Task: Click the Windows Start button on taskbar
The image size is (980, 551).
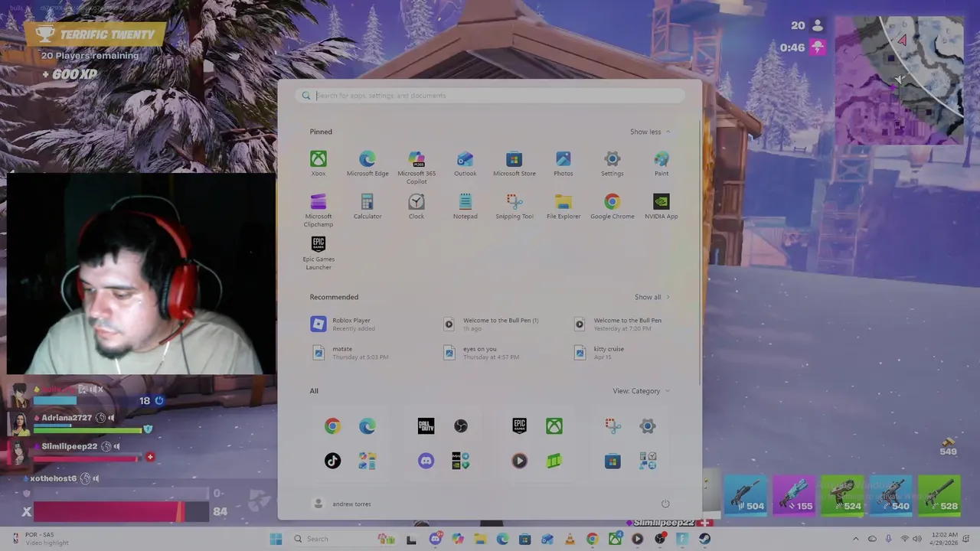Action: pyautogui.click(x=276, y=539)
